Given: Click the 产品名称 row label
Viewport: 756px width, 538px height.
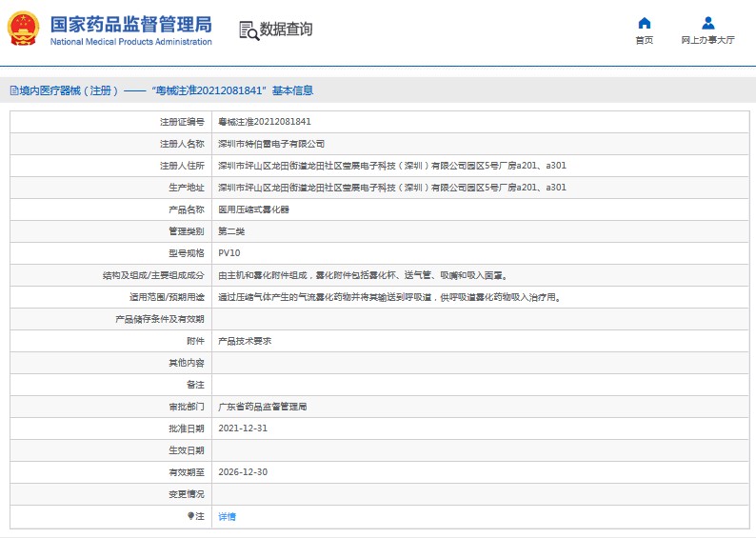Looking at the screenshot, I should point(186,209).
